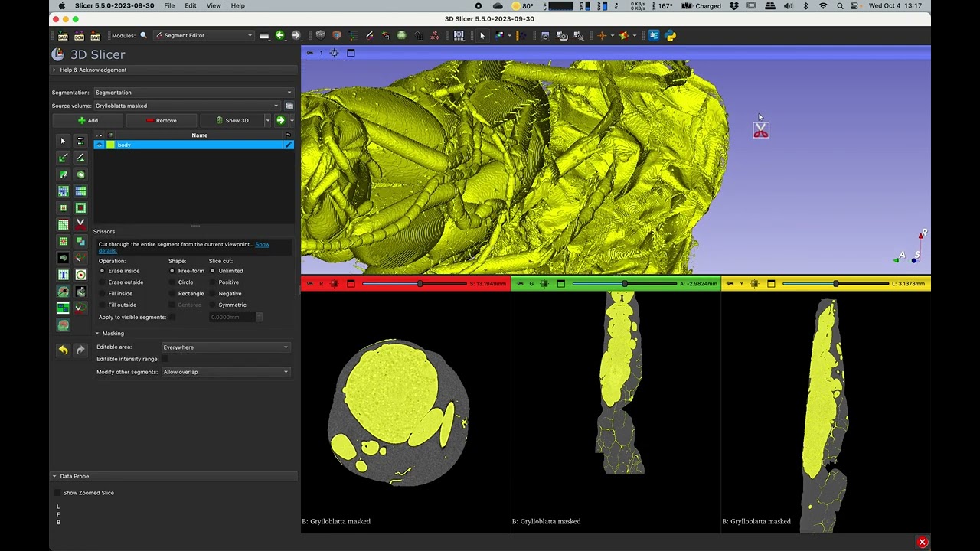
Task: Enable Apply to visible segments checkbox
Action: (x=171, y=317)
